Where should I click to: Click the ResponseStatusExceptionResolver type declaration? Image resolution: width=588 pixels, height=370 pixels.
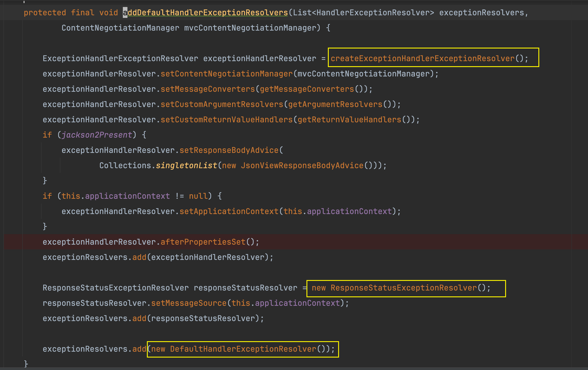[x=116, y=288]
